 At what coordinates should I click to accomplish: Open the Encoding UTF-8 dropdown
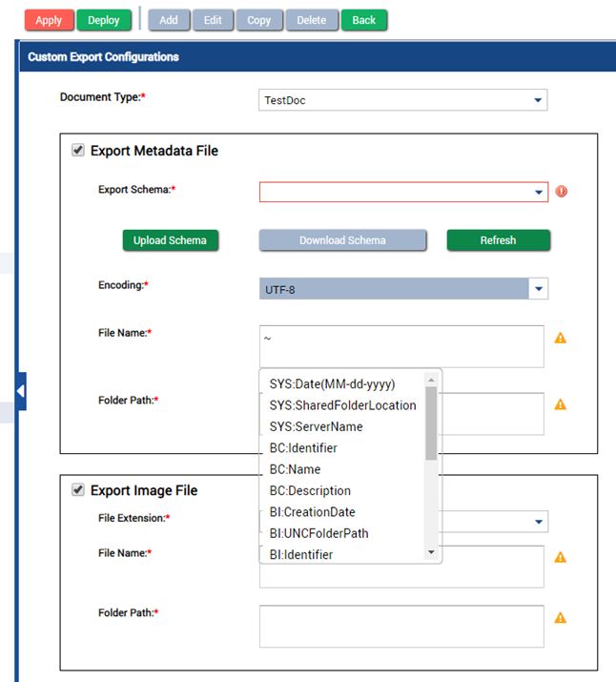click(538, 289)
